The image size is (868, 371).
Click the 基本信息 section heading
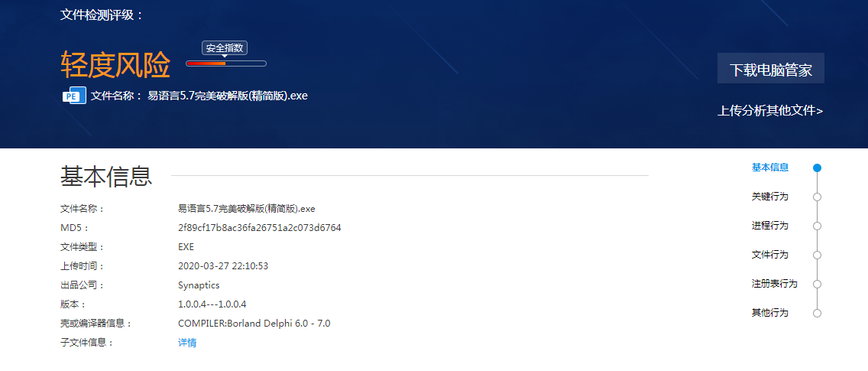[105, 176]
